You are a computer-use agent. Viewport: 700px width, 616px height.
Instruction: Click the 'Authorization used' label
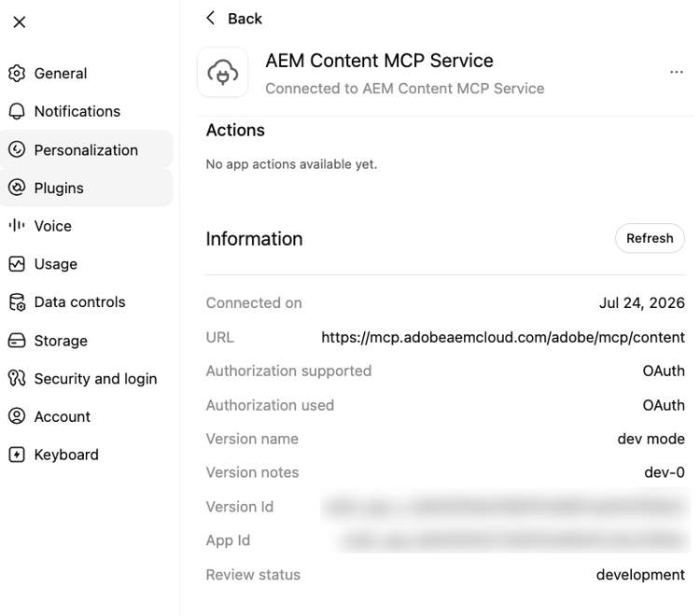270,405
